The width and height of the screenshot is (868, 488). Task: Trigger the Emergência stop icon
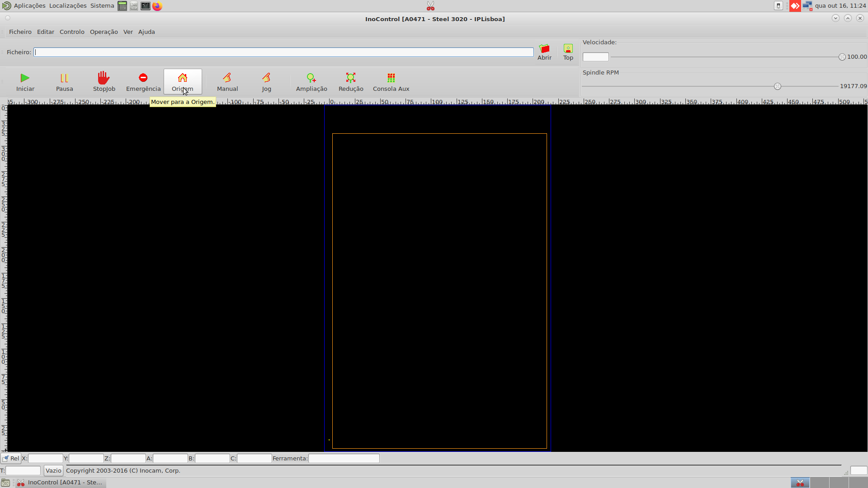[143, 78]
